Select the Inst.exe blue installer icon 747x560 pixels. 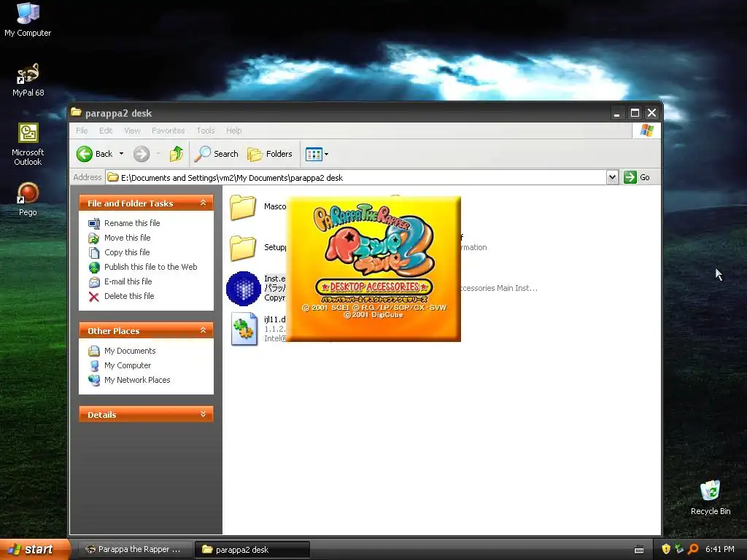(244, 289)
